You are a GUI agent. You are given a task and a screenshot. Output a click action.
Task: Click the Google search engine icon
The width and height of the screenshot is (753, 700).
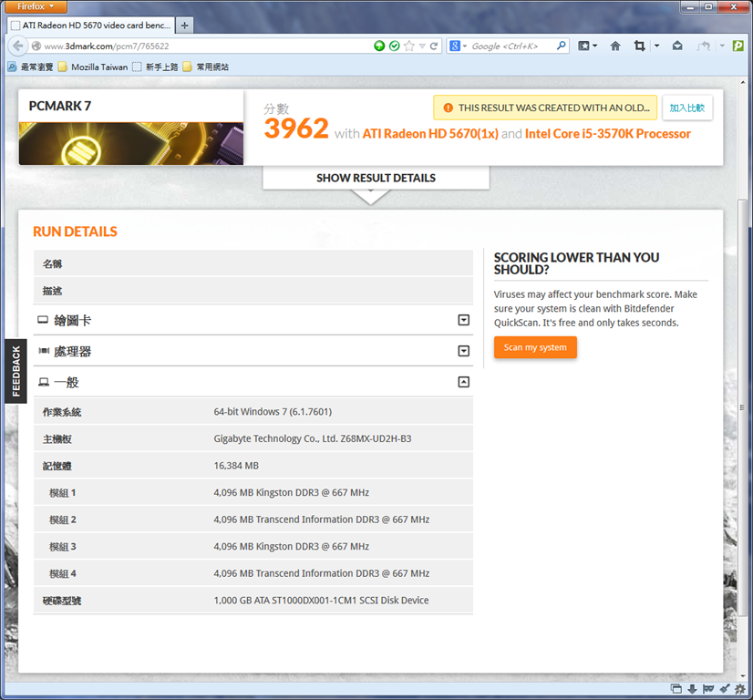(454, 46)
